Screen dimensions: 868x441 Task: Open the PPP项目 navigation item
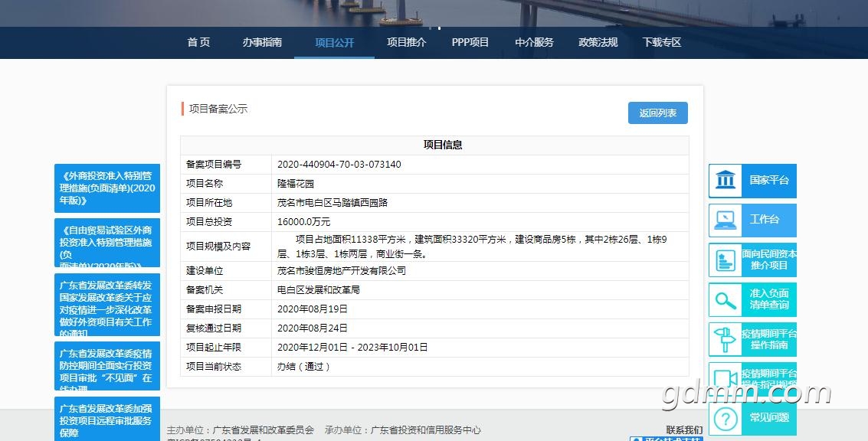(x=470, y=42)
